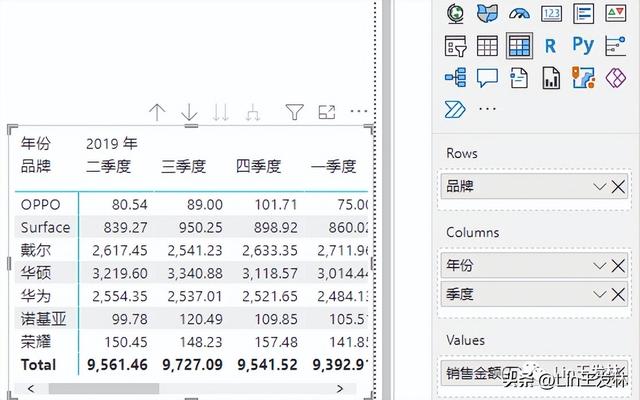Select the R script visual
The height and width of the screenshot is (400, 640).
tap(550, 46)
